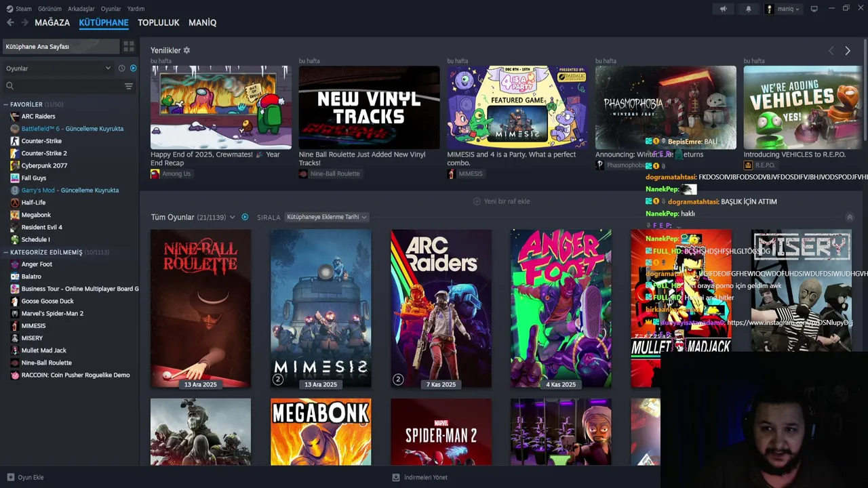This screenshot has height=488, width=868.
Task: Open the Arkadaşlar menu
Action: 81,9
